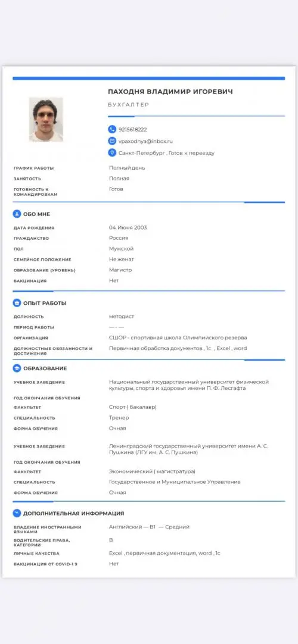
Task: Click the ДОЛЖНОСТНЫЕ ОБЯЗАННОСТИ И ДОСТИЖЕНИЯ label
Action: click(x=53, y=351)
